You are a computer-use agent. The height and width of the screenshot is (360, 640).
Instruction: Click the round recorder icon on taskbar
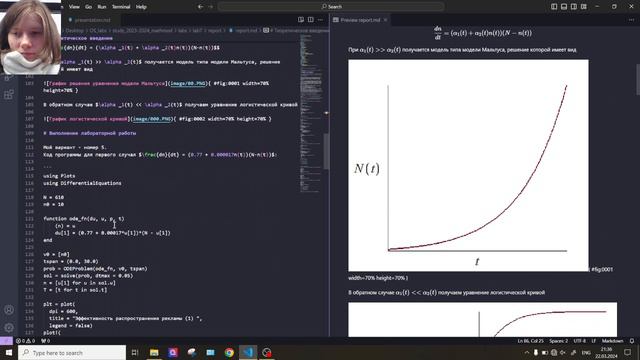pyautogui.click(x=267, y=352)
